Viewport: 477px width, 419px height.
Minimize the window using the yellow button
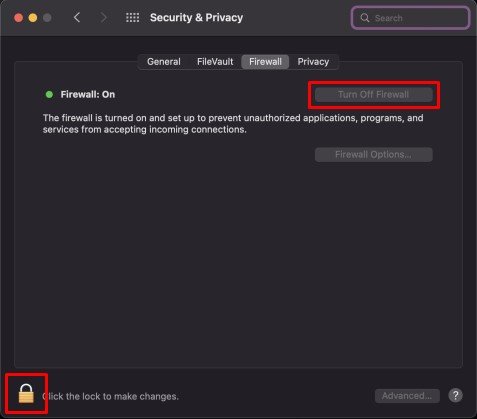(33, 17)
